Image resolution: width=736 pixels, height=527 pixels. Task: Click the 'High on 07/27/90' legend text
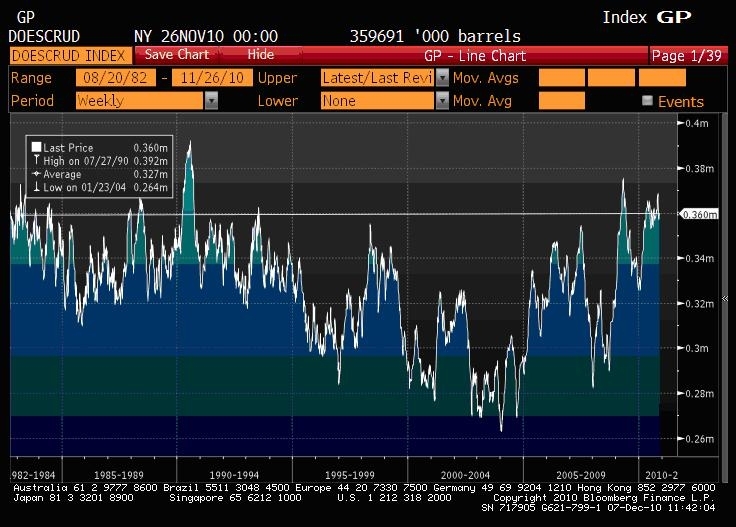(x=86, y=160)
